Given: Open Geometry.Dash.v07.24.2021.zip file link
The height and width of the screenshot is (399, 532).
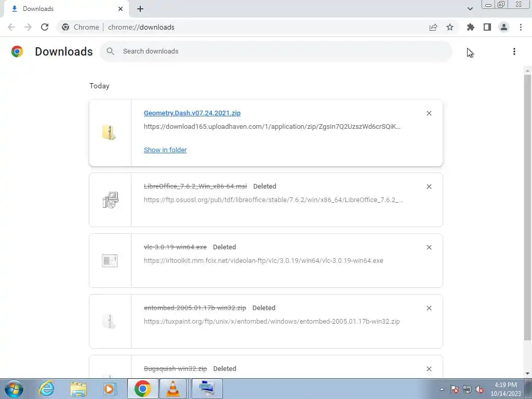Looking at the screenshot, I should point(192,113).
